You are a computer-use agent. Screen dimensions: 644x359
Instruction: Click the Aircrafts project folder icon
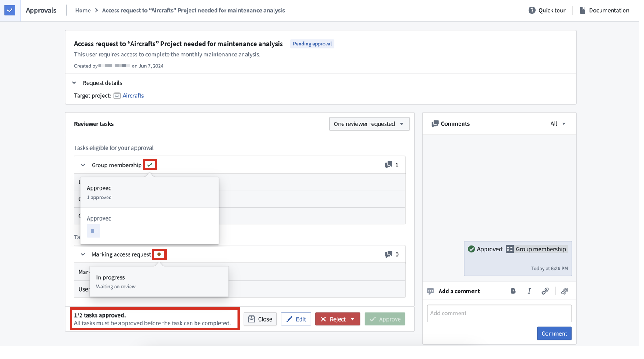pyautogui.click(x=117, y=96)
